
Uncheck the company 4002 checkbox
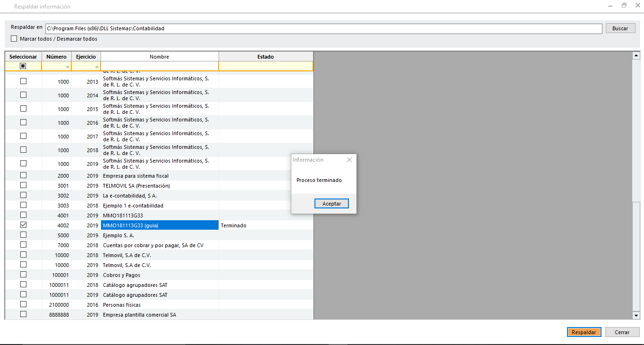click(x=23, y=225)
